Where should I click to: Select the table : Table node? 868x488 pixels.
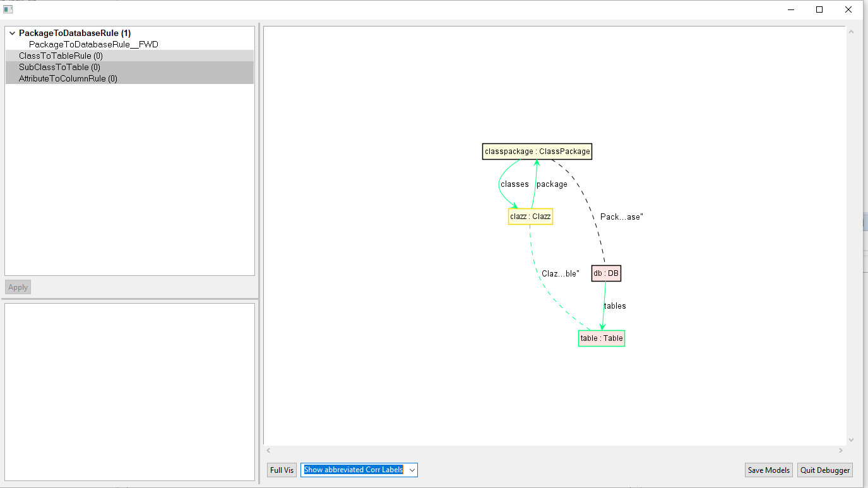tap(601, 338)
